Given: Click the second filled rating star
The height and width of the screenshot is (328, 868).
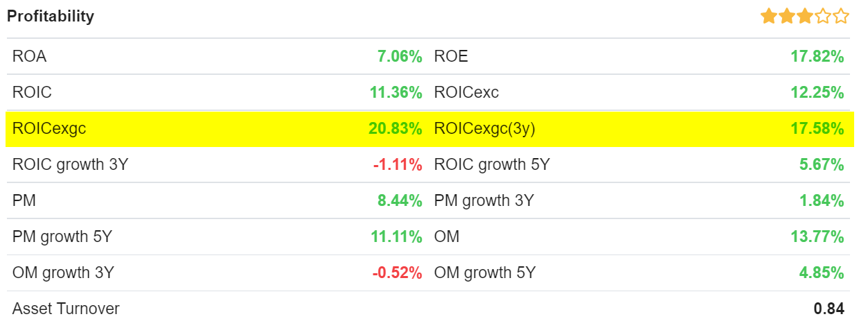Looking at the screenshot, I should click(786, 17).
